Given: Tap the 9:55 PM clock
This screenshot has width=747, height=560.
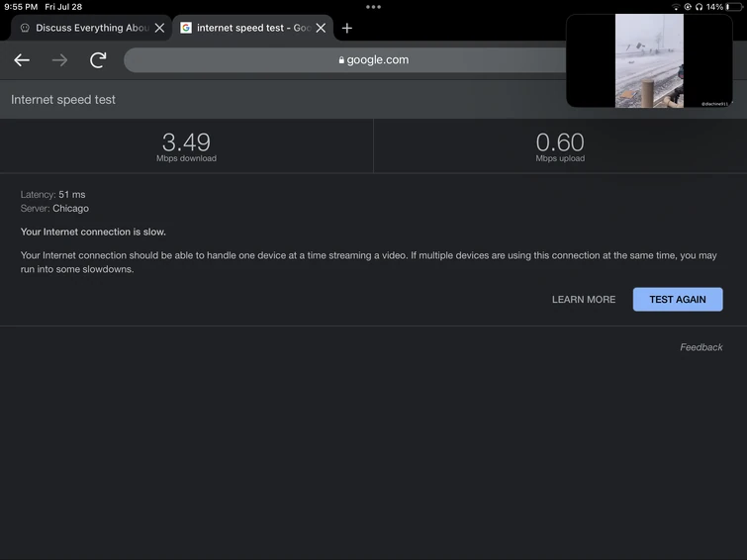Looking at the screenshot, I should pyautogui.click(x=21, y=7).
